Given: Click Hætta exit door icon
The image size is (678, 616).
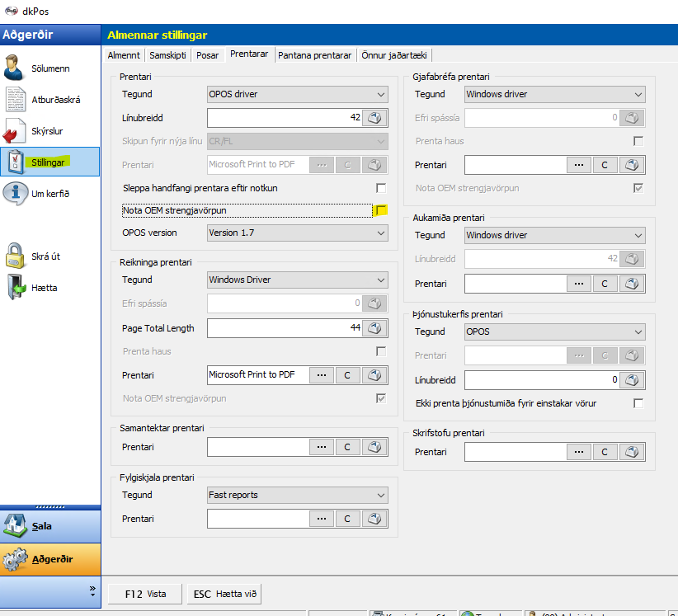Looking at the screenshot, I should coord(16,288).
